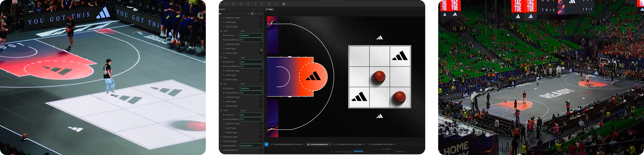The height and width of the screenshot is (155, 644).
Task: Select the top-right Adidas logo cell on board
Action: [x=400, y=56]
